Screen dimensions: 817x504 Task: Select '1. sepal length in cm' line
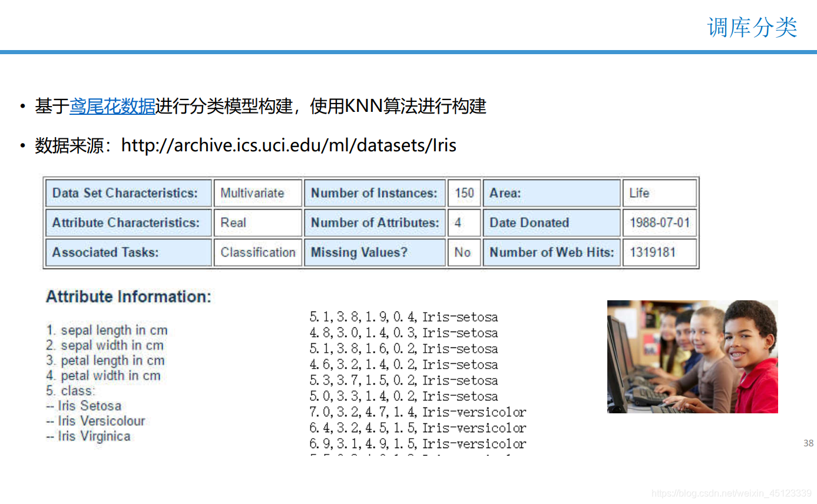107,330
